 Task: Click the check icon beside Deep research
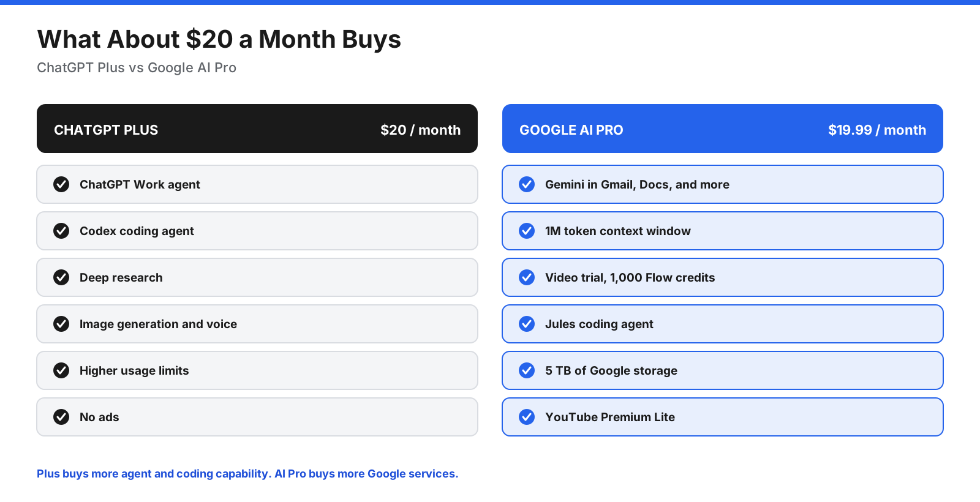pos(61,277)
